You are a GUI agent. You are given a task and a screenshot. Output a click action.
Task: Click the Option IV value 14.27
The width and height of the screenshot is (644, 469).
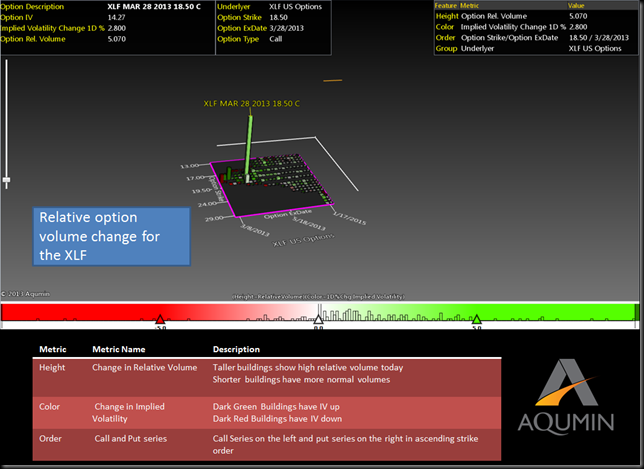[116, 17]
